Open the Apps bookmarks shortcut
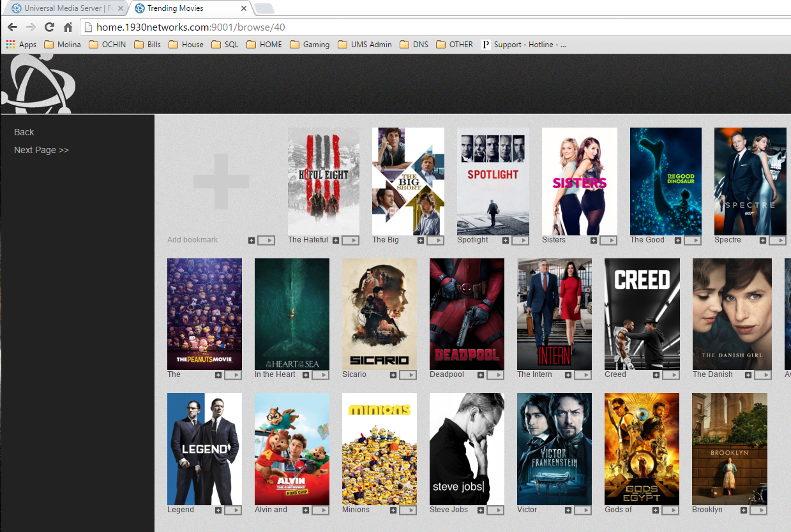The image size is (791, 532). [x=21, y=45]
